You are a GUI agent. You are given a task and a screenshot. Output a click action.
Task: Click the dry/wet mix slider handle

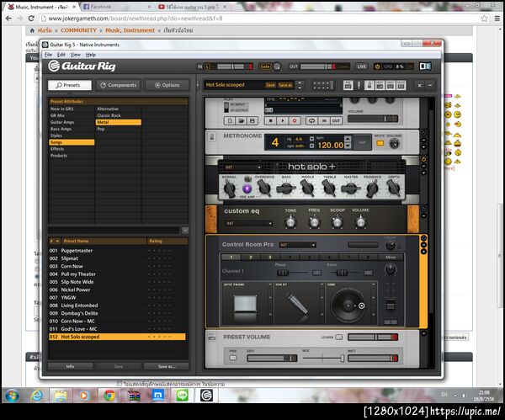[x=343, y=359]
